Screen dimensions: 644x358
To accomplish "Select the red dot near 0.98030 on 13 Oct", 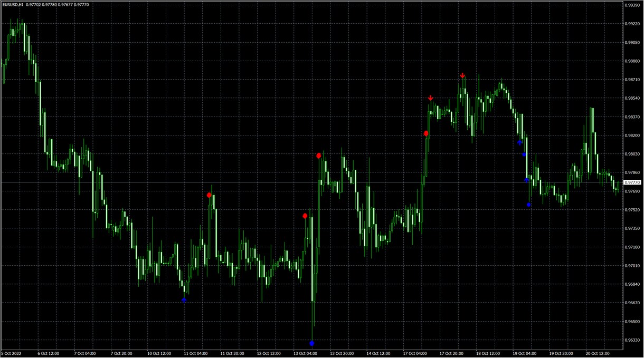I will tap(318, 156).
